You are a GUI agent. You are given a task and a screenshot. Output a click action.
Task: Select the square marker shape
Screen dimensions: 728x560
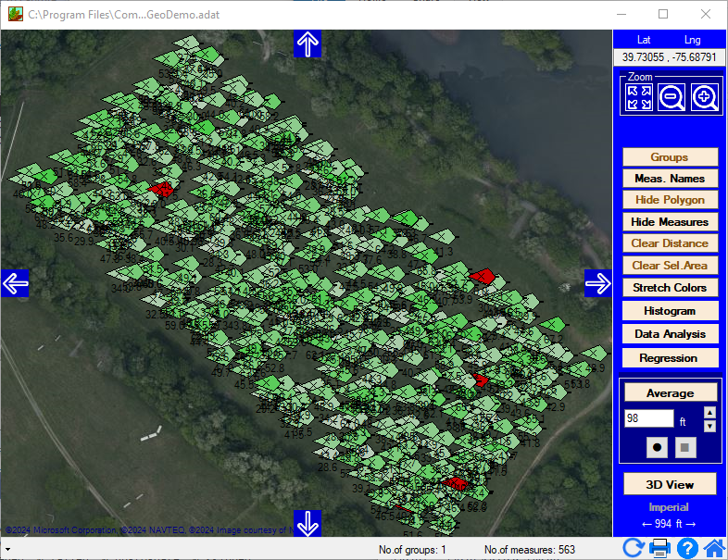[x=686, y=447]
